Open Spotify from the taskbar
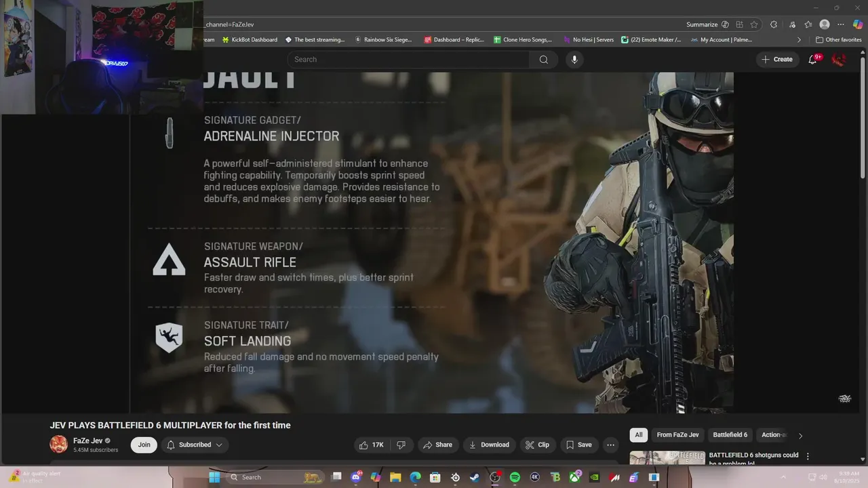868x488 pixels. pos(515,477)
